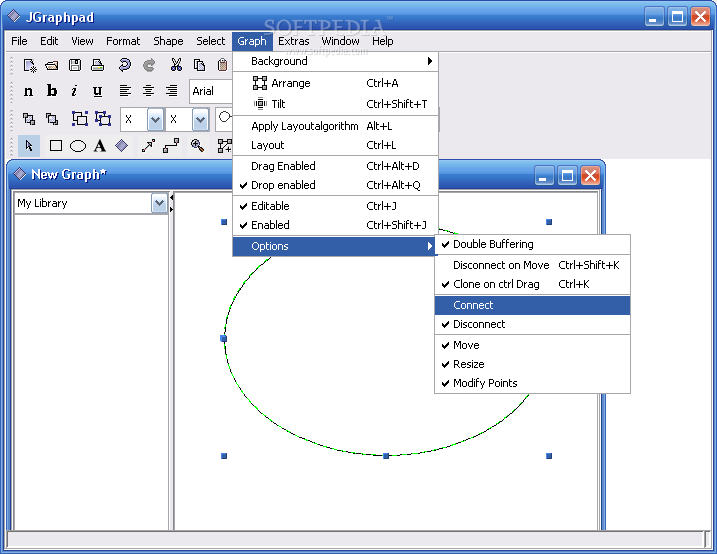The height and width of the screenshot is (554, 717).
Task: Choose Layout Ctrl+L menu entry
Action: pos(335,145)
